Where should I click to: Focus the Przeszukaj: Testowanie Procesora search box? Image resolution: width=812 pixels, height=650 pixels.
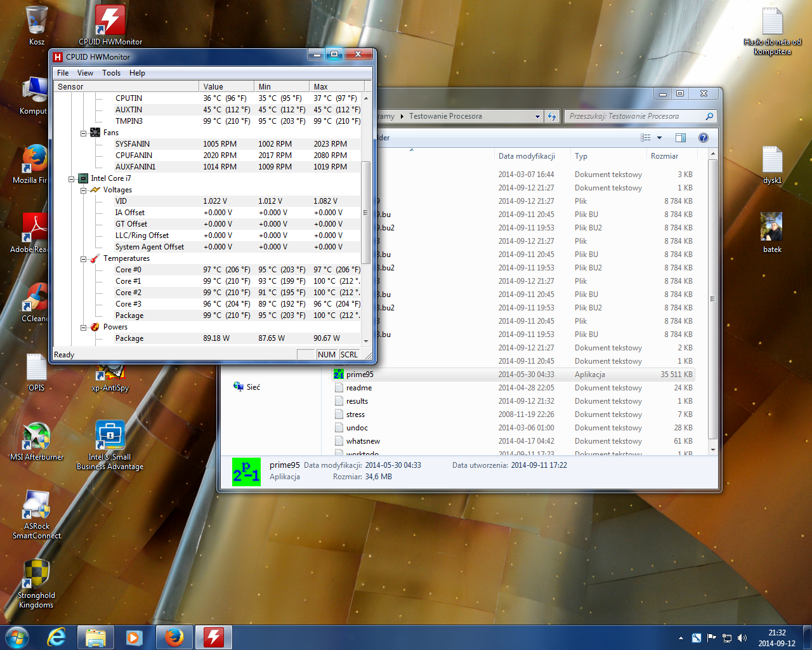pyautogui.click(x=635, y=116)
